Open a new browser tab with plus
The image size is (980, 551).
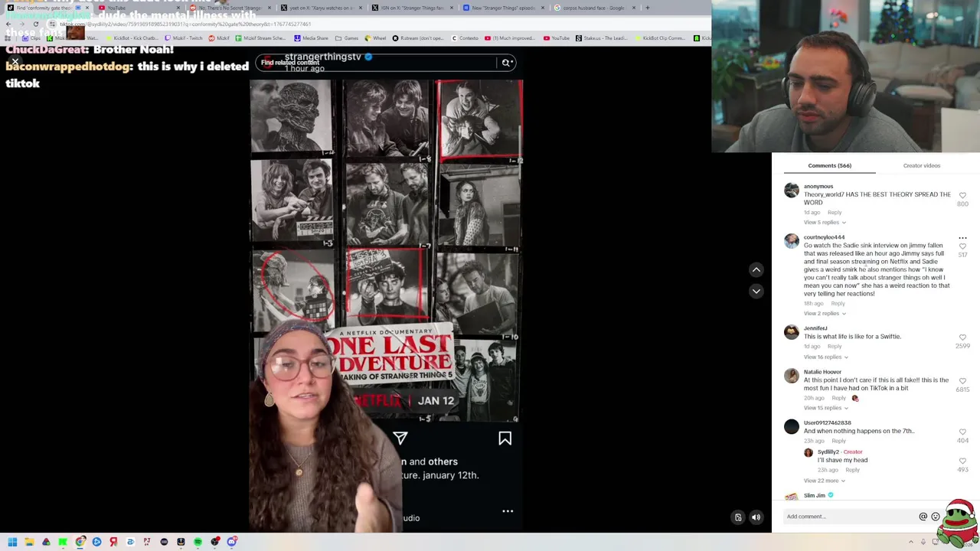pos(647,8)
